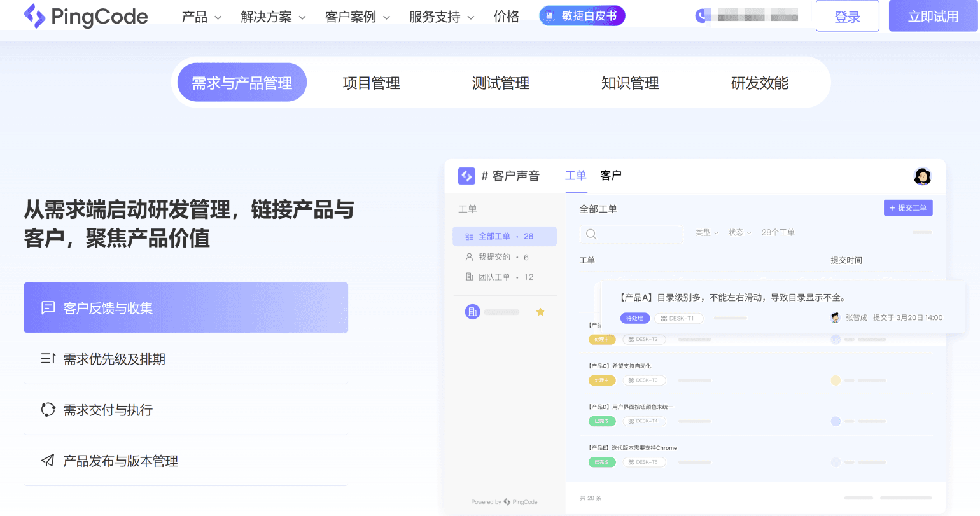Click the search magnifier icon under 全部工单

[x=591, y=234]
